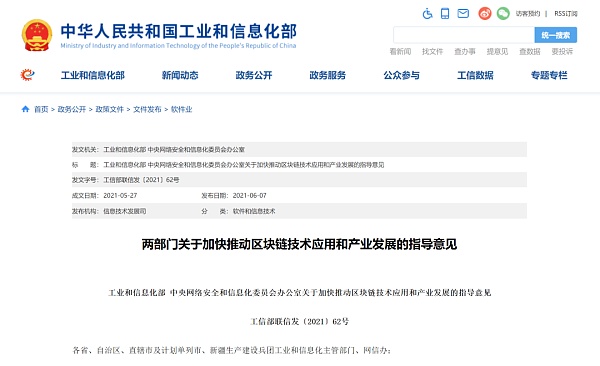600x366 pixels.
Task: Click the 发布机构 value 信息技术发展司
Action: click(125, 211)
